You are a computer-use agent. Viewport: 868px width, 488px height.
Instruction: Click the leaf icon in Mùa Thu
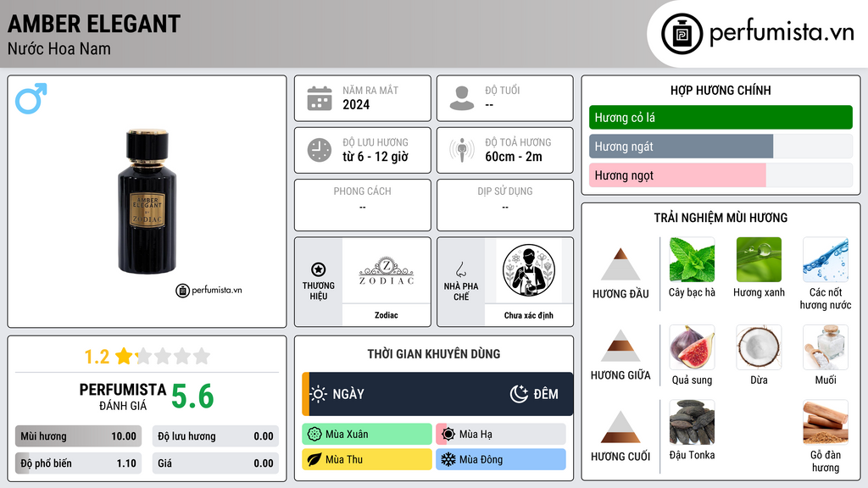(314, 460)
